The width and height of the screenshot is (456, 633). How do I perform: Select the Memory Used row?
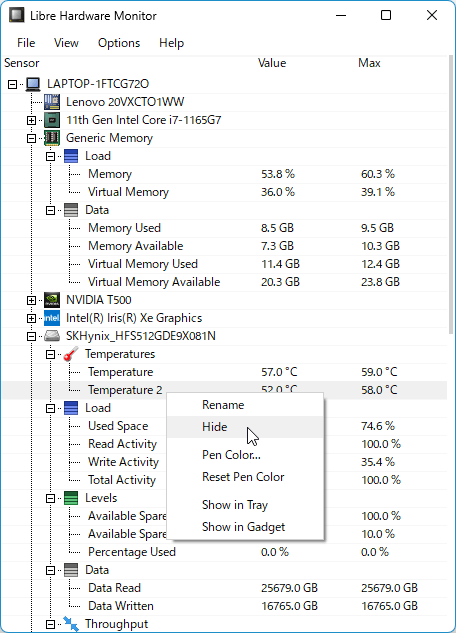pos(224,228)
